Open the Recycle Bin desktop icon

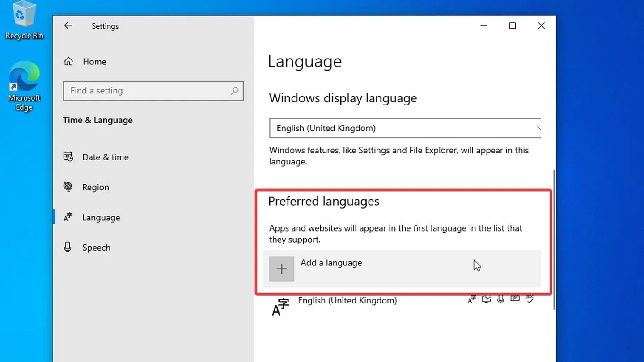24,21
